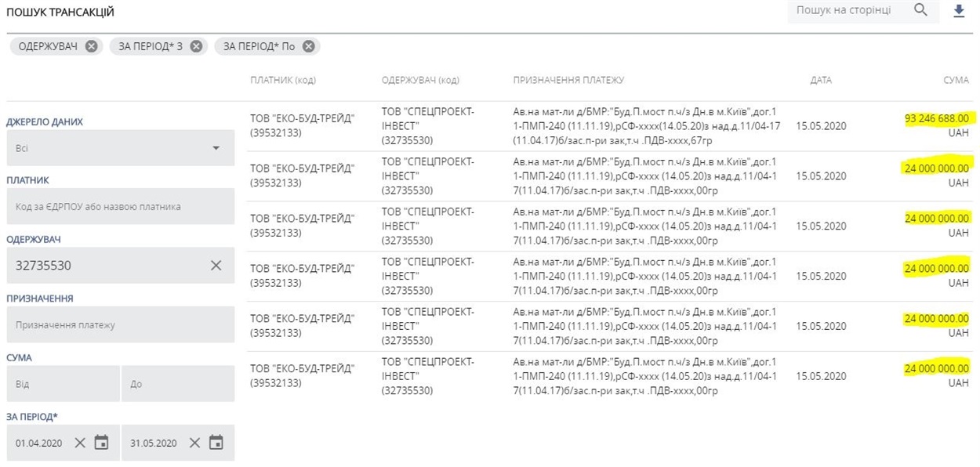The image size is (980, 467).
Task: Remove the ОДЕРЖУВАЧ filter chip
Action: tap(92, 46)
